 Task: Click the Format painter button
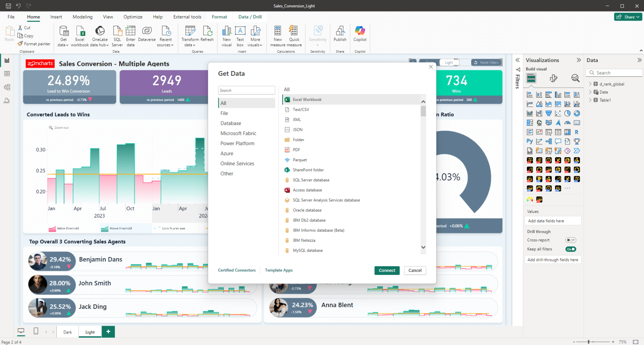[x=34, y=44]
